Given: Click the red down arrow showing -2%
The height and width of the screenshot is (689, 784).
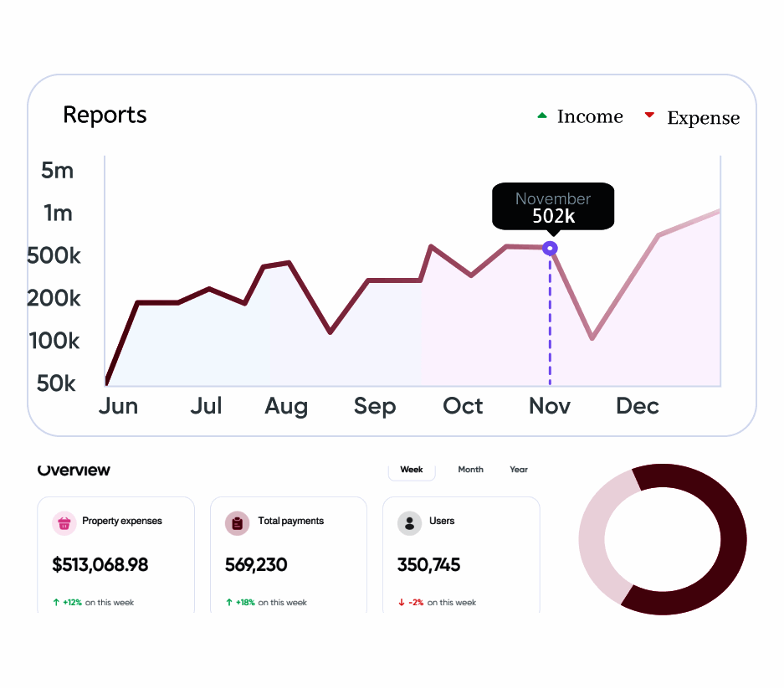Looking at the screenshot, I should point(402,602).
